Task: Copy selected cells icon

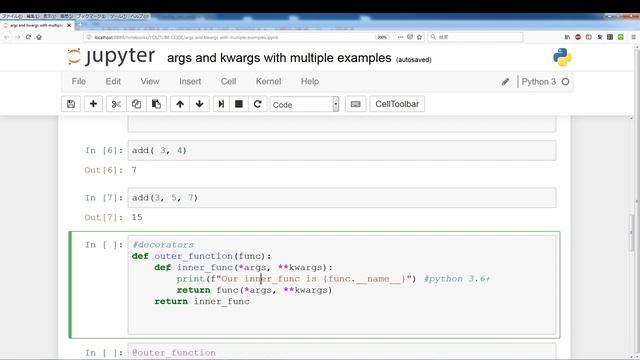Action: 136,104
